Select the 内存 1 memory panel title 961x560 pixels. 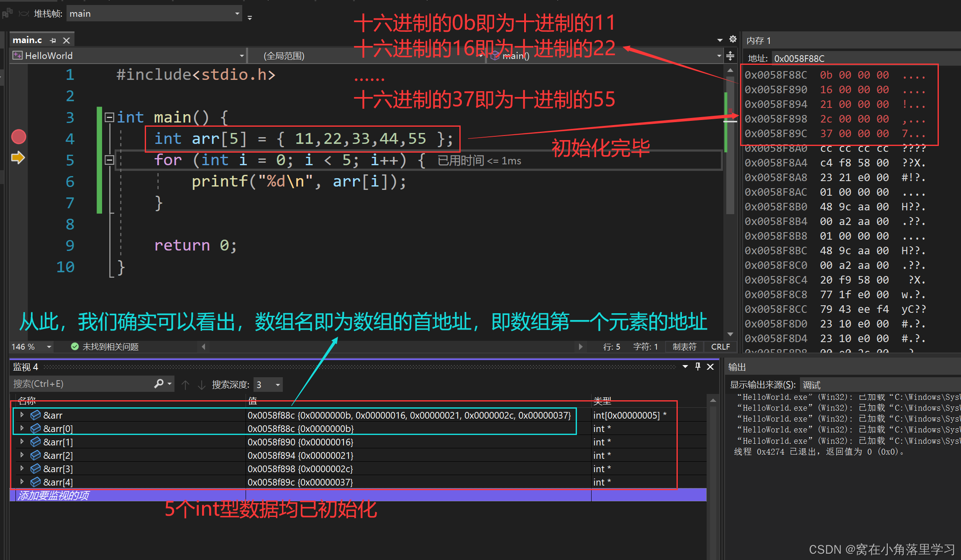pos(758,41)
